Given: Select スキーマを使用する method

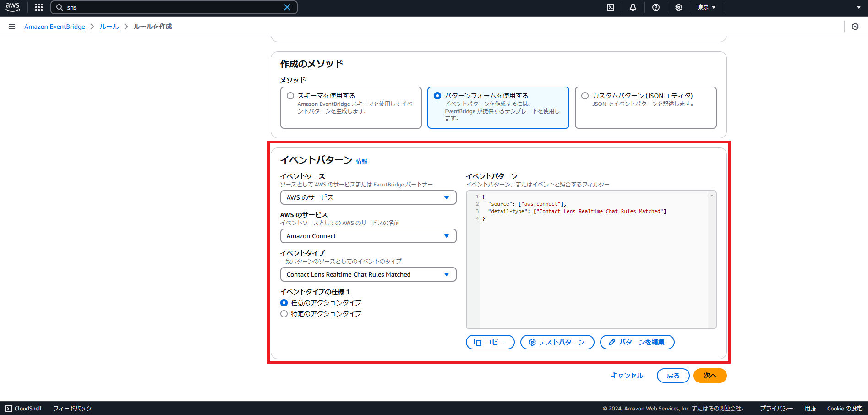Looking at the screenshot, I should 351,108.
